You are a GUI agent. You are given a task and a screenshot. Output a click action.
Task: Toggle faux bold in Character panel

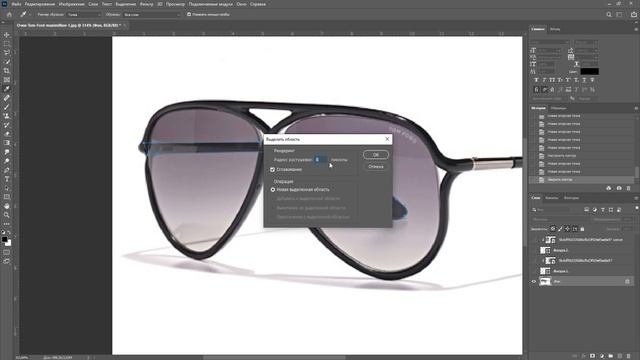click(536, 80)
